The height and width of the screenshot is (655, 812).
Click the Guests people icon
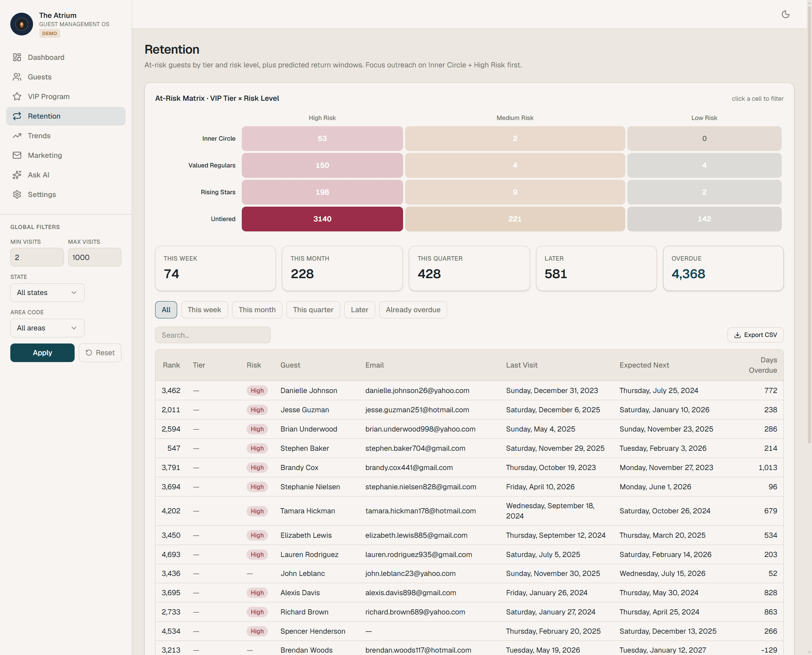(x=17, y=77)
